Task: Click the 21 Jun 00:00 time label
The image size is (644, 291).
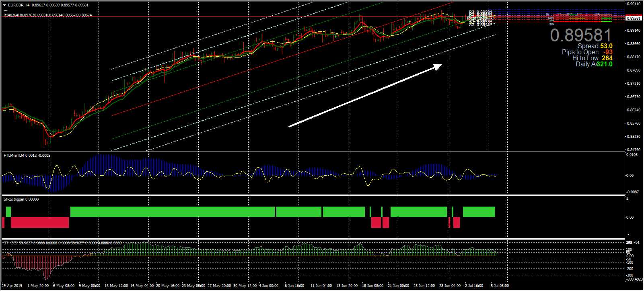Action: (399, 286)
